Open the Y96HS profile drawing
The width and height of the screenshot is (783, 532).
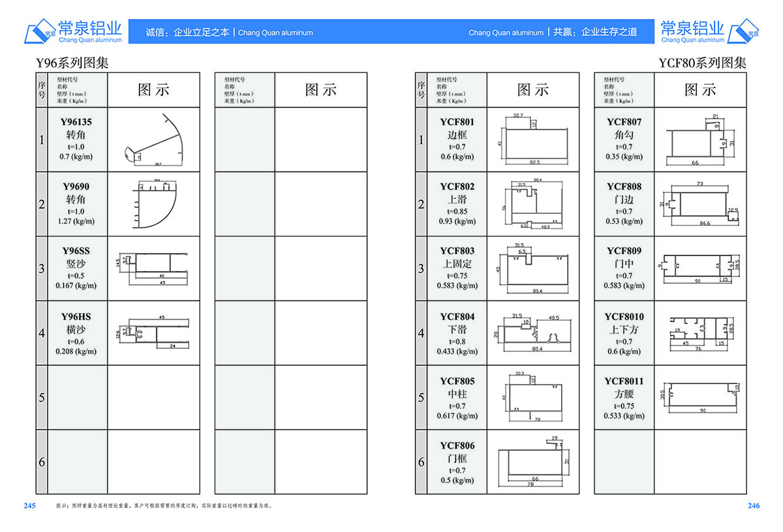(153, 332)
